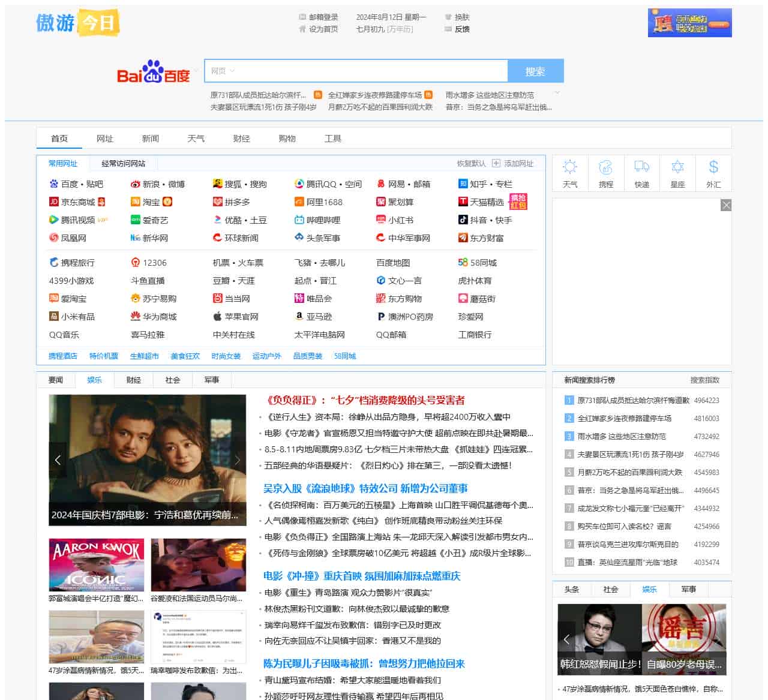Close the advertisement panel on the right
This screenshot has height=700, width=768.
coord(726,205)
